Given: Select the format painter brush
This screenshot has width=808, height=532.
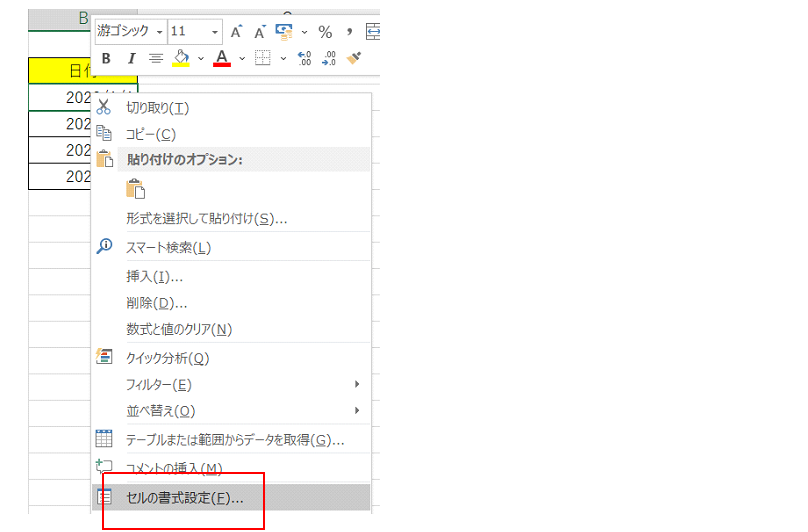Looking at the screenshot, I should [354, 59].
